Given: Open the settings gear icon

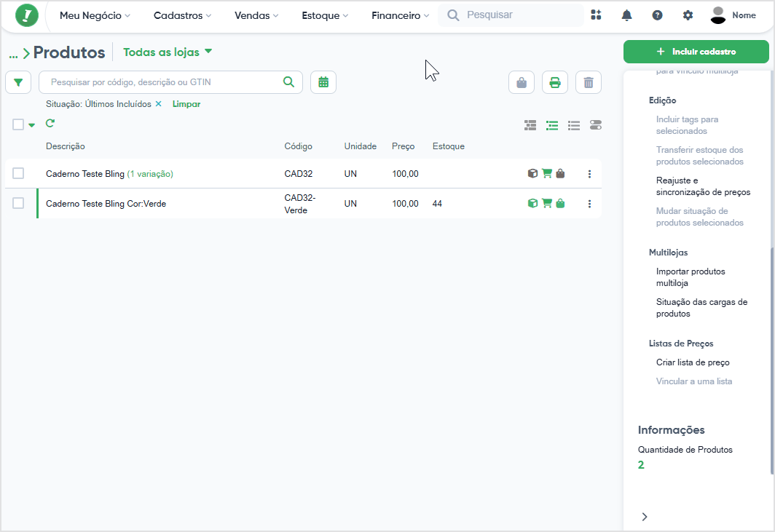Looking at the screenshot, I should [688, 15].
